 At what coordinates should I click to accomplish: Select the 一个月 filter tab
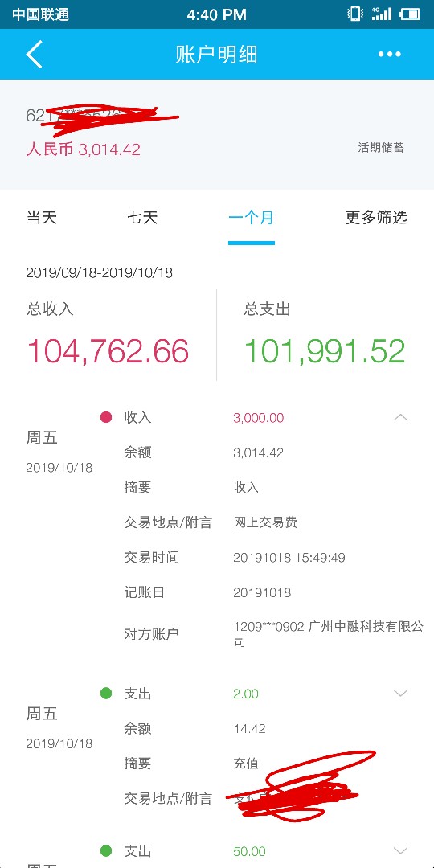coord(252,218)
